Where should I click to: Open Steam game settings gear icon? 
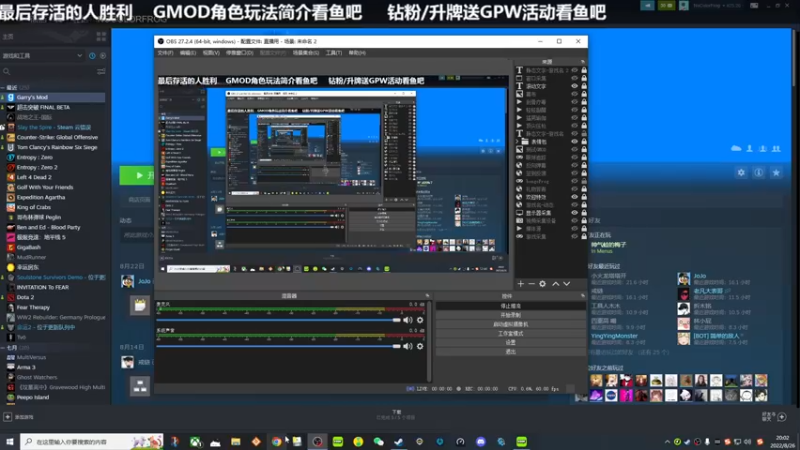click(741, 173)
